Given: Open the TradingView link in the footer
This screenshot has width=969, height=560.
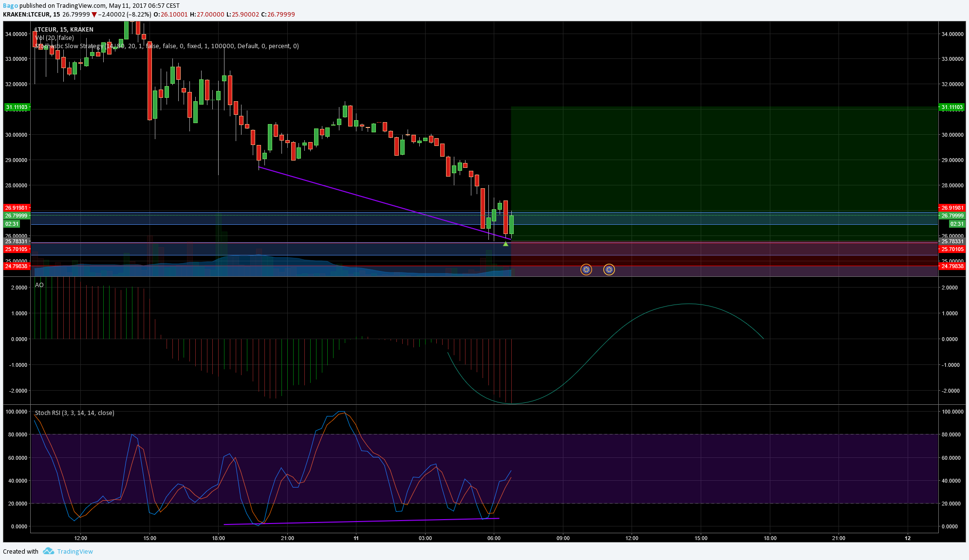Looking at the screenshot, I should [x=75, y=551].
